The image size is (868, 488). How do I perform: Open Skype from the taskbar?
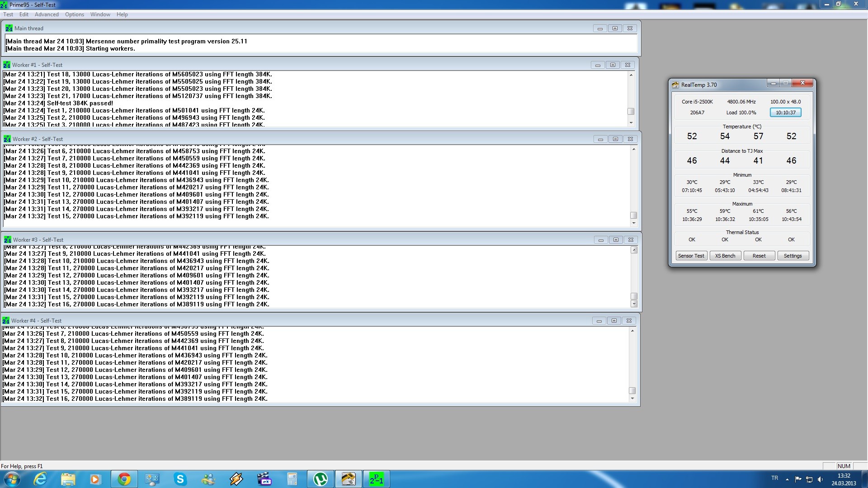(180, 479)
